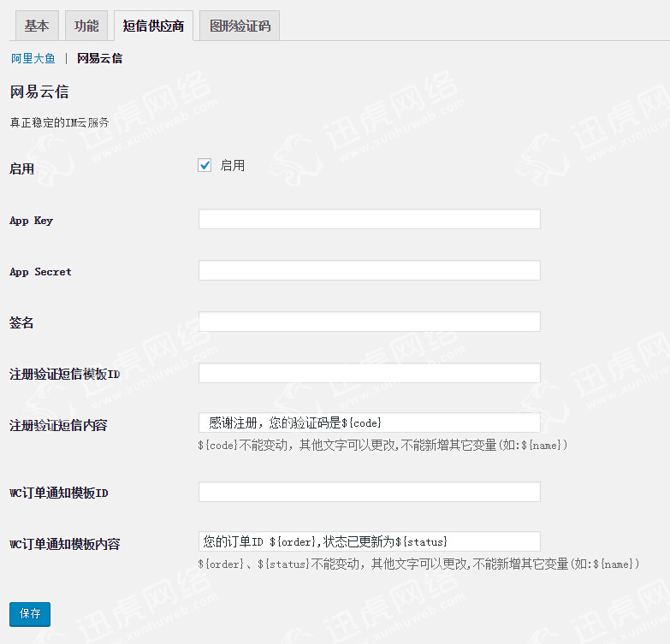Click the ${code}不能变动 hint text
Screen dimensions: 670x644
(x=382, y=446)
